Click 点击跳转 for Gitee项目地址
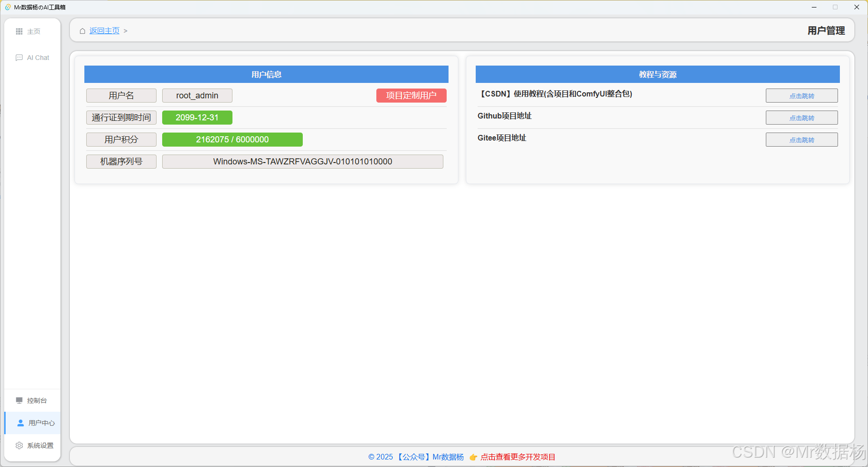868x467 pixels. point(801,140)
